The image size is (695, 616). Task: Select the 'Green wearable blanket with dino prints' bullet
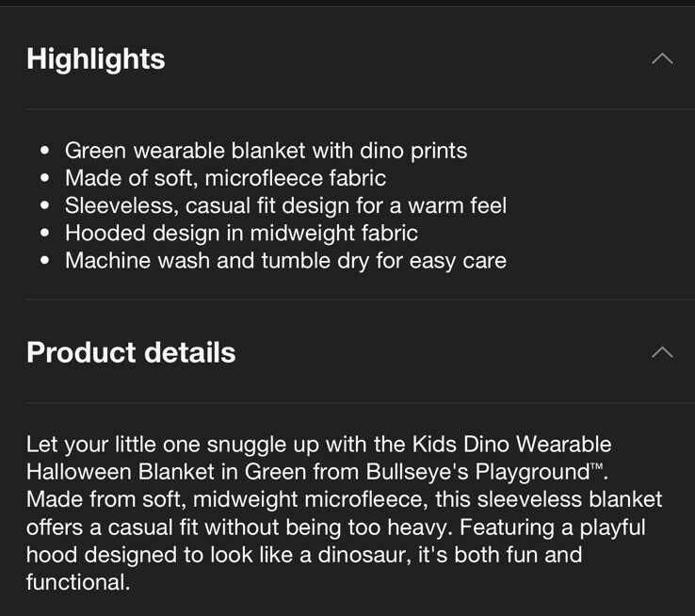(x=266, y=151)
